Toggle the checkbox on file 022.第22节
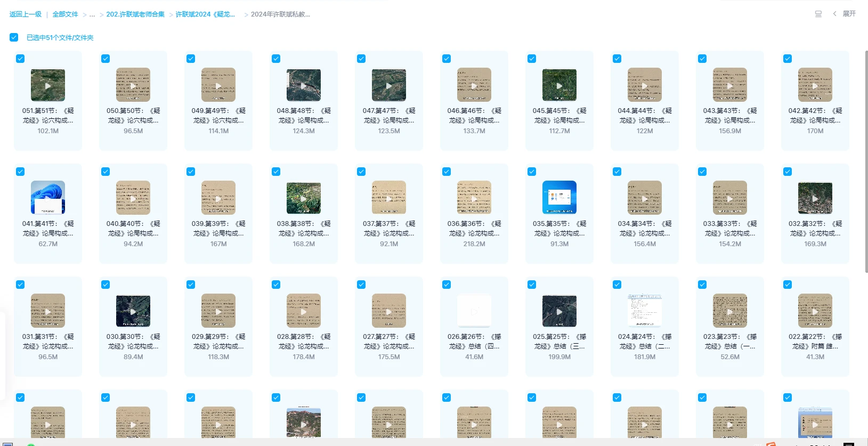Screen dimensions: 868x446 (x=788, y=285)
